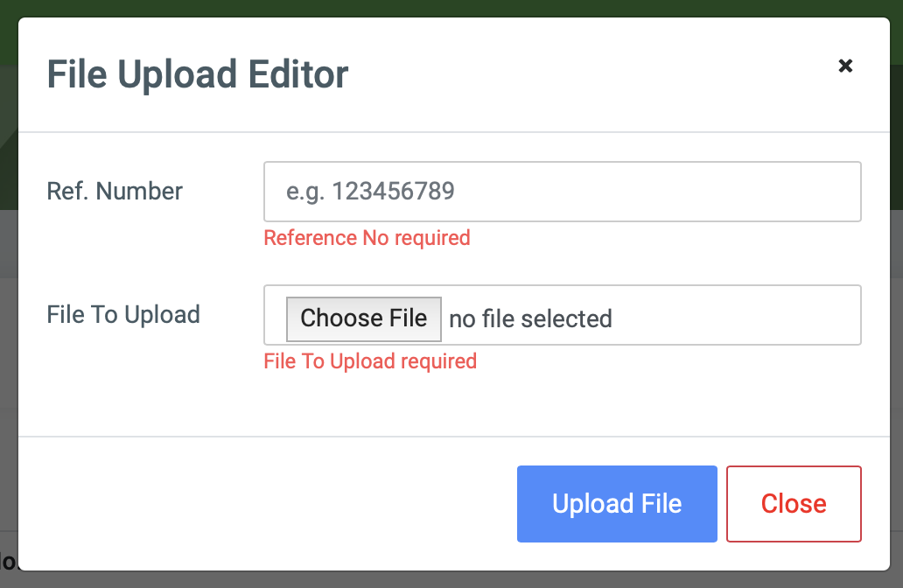
Task: Dismiss the modal via the close icon
Action: pos(845,66)
